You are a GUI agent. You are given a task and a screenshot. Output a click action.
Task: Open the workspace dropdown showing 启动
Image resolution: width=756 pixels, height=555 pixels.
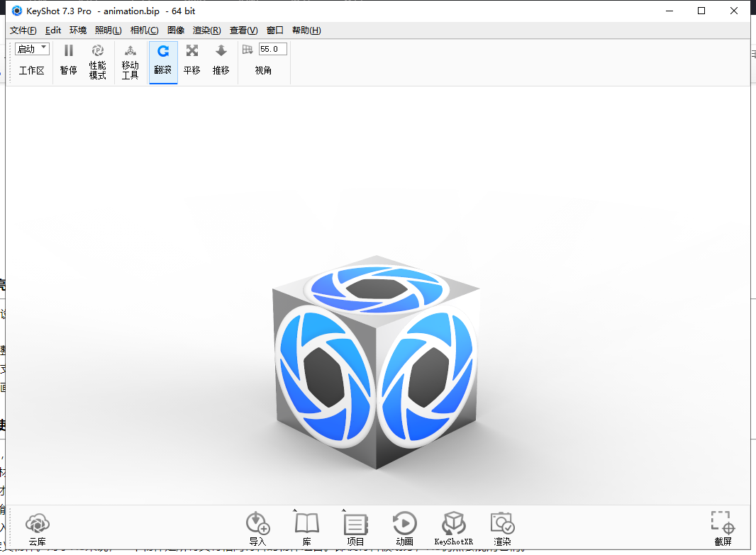click(33, 49)
